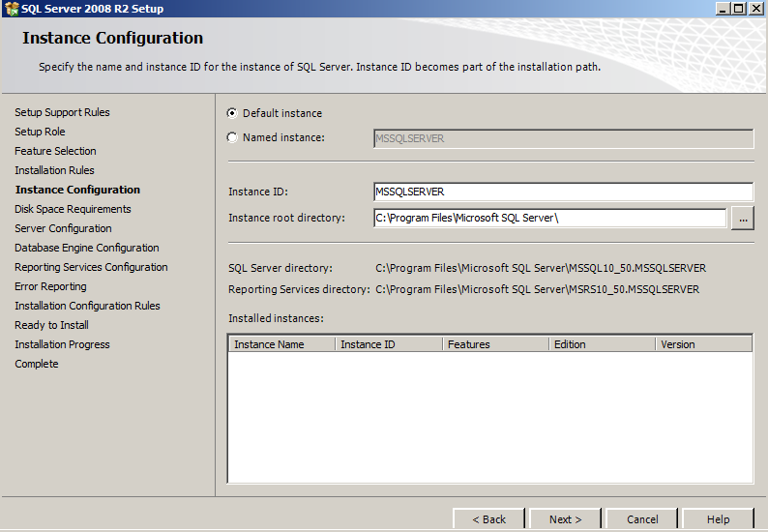Close the SQL Server Setup window
Image resolution: width=768 pixels, height=532 pixels.
point(755,9)
